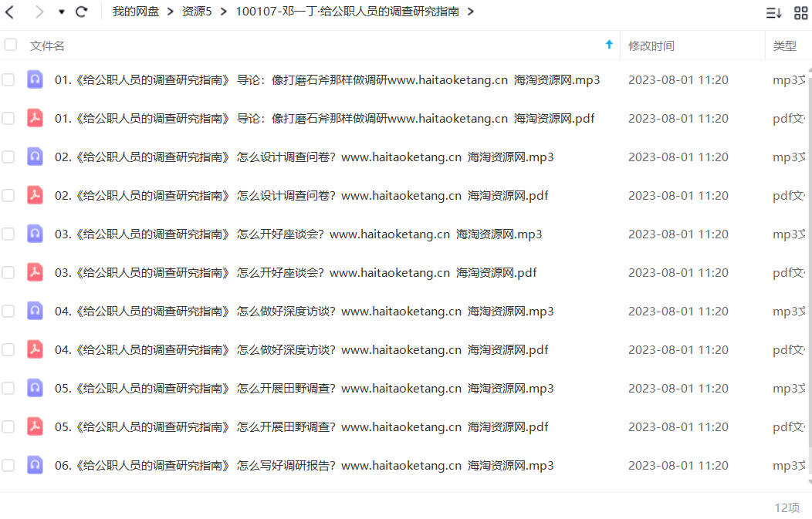Go forward with the right arrow
812x519 pixels.
39,12
